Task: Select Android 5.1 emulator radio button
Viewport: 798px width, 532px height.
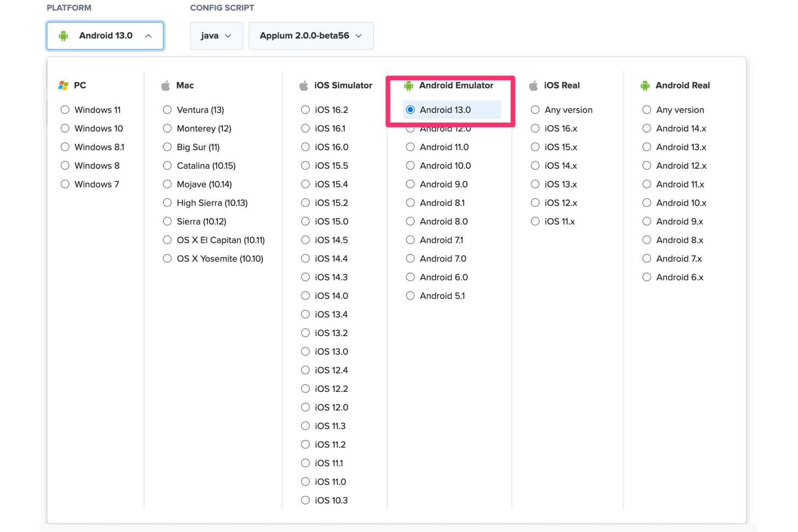Action: point(410,295)
